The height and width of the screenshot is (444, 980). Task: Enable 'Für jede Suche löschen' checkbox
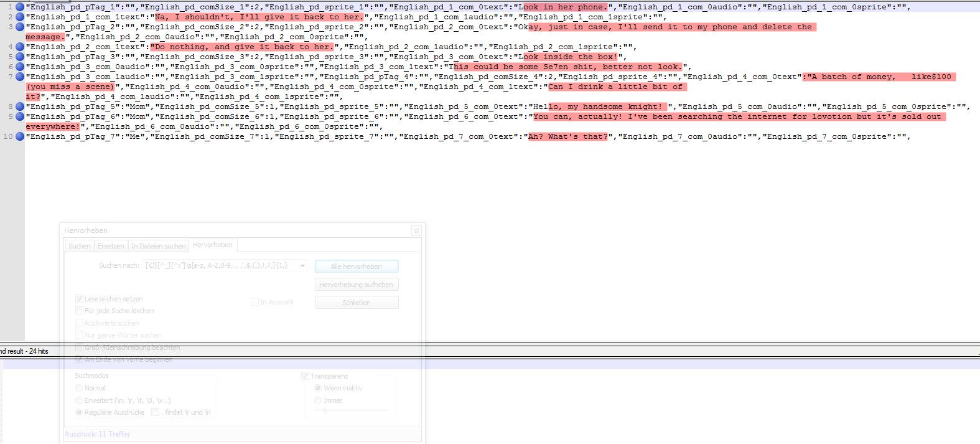(79, 311)
